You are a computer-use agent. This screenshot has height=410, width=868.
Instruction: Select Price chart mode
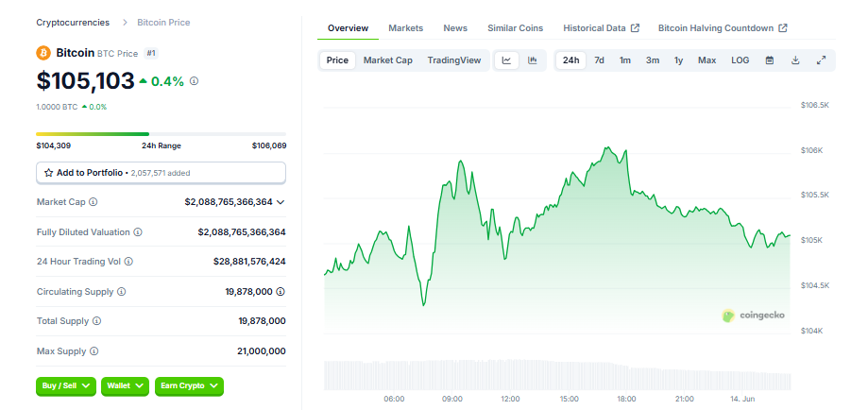[337, 60]
